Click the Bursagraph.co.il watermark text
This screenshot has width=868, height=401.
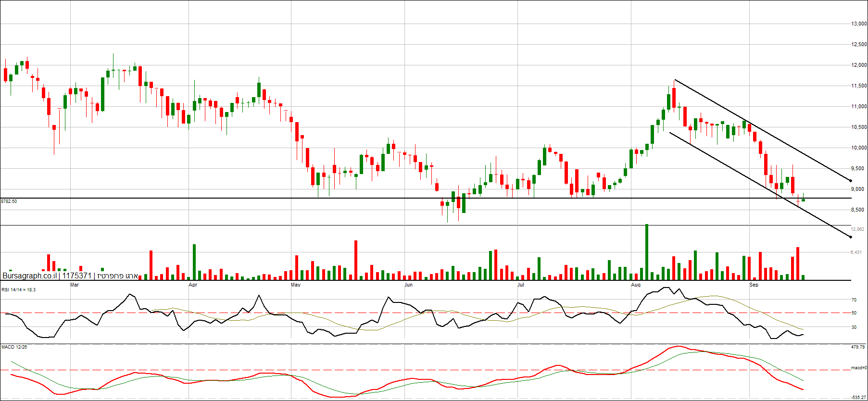coord(30,276)
